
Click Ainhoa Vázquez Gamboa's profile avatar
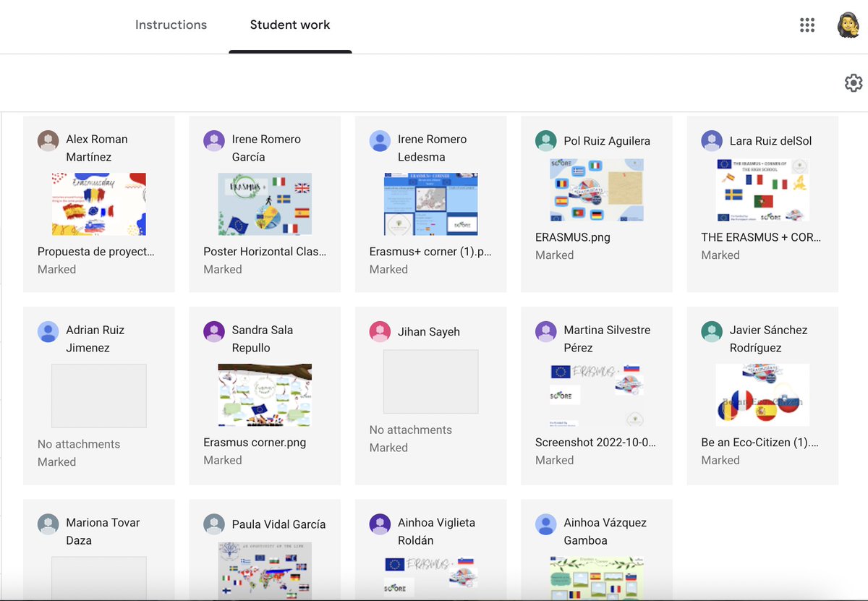point(546,524)
